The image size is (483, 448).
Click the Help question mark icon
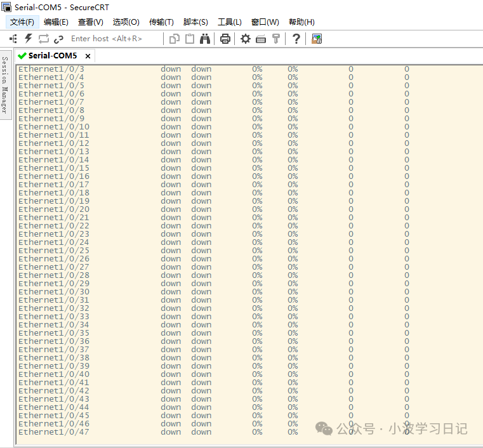click(296, 39)
